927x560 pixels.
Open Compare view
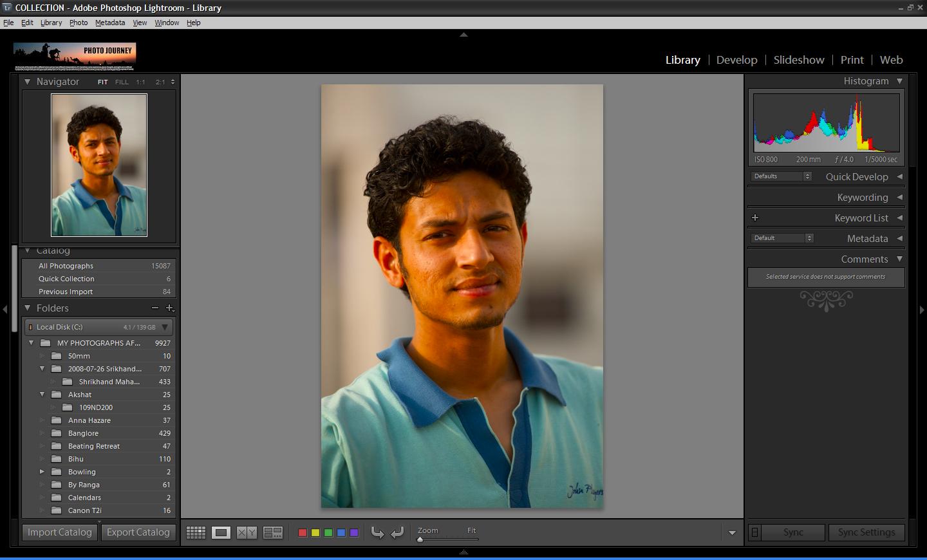[x=247, y=532]
